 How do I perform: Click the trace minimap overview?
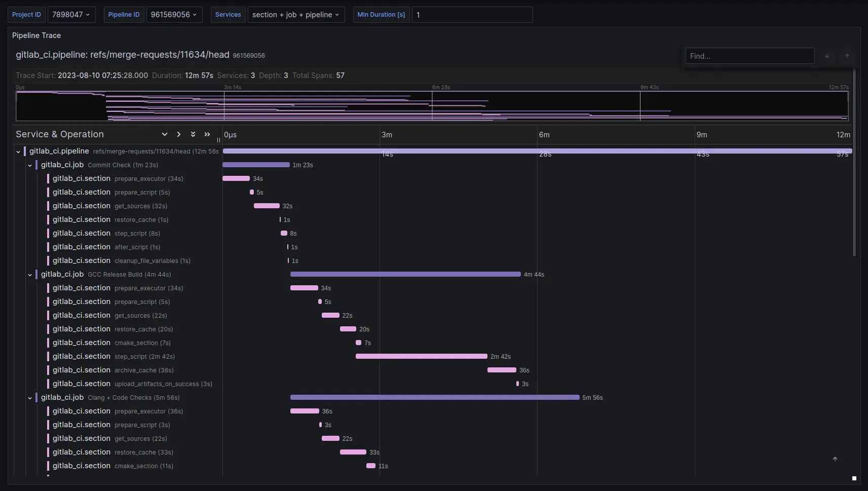click(x=432, y=106)
